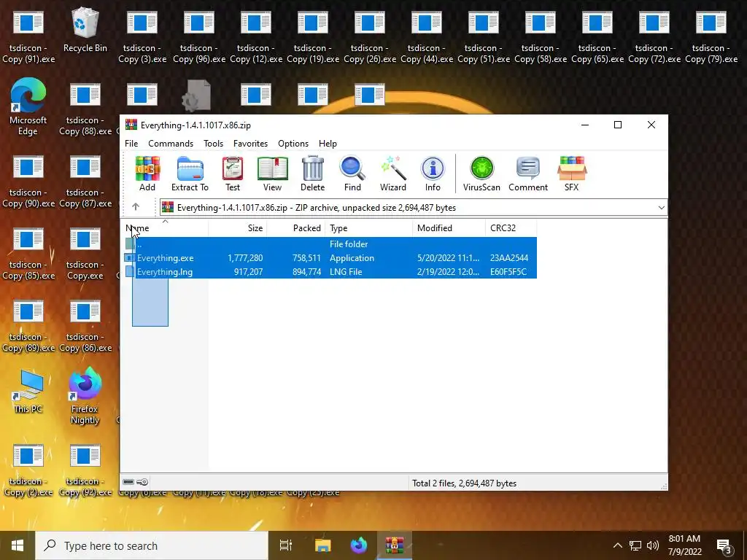The image size is (747, 560).
Task: Open Firefox Nightly from taskbar
Action: click(x=359, y=545)
